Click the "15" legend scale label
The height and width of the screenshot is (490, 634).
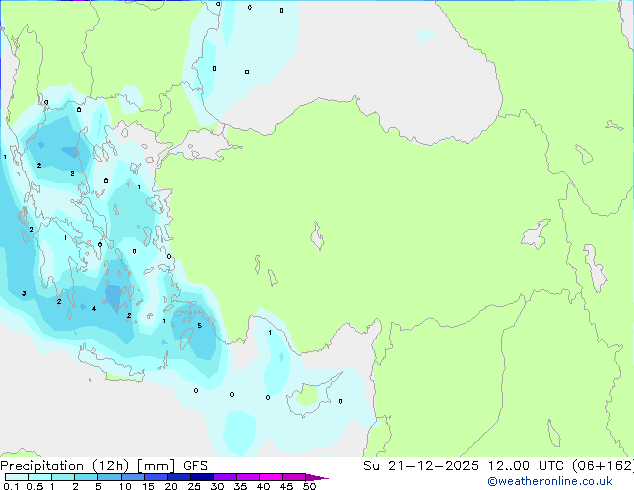[148, 486]
